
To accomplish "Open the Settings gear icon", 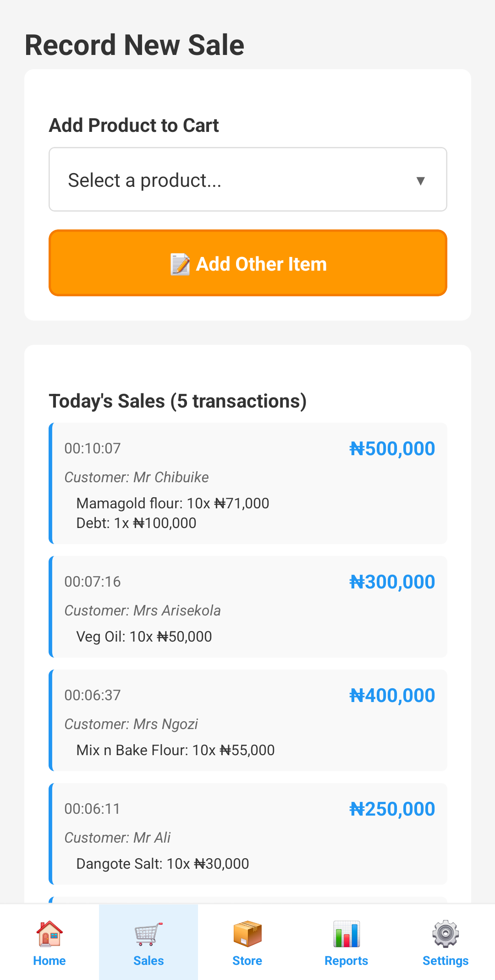I will click(445, 933).
